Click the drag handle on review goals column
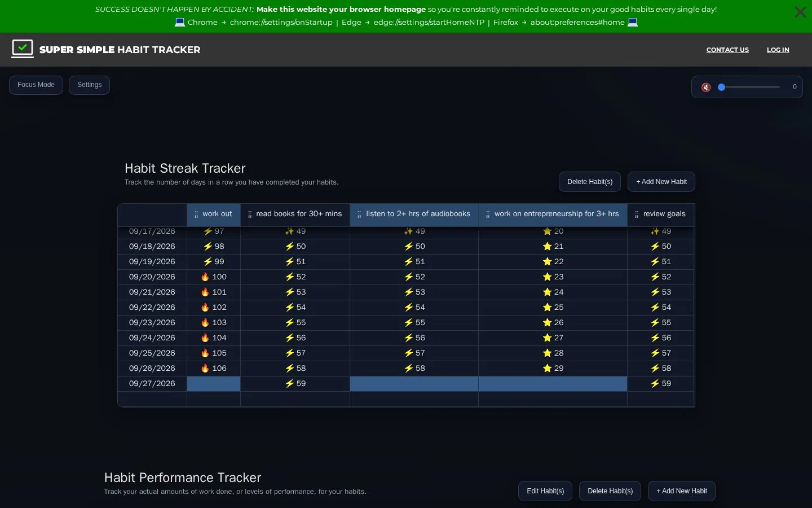Image resolution: width=812 pixels, height=508 pixels. coord(637,214)
